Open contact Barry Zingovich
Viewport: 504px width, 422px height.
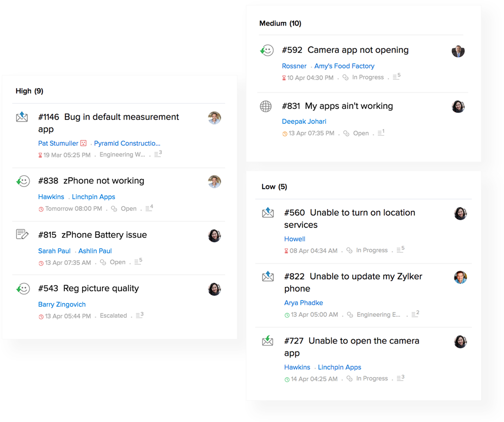62,304
